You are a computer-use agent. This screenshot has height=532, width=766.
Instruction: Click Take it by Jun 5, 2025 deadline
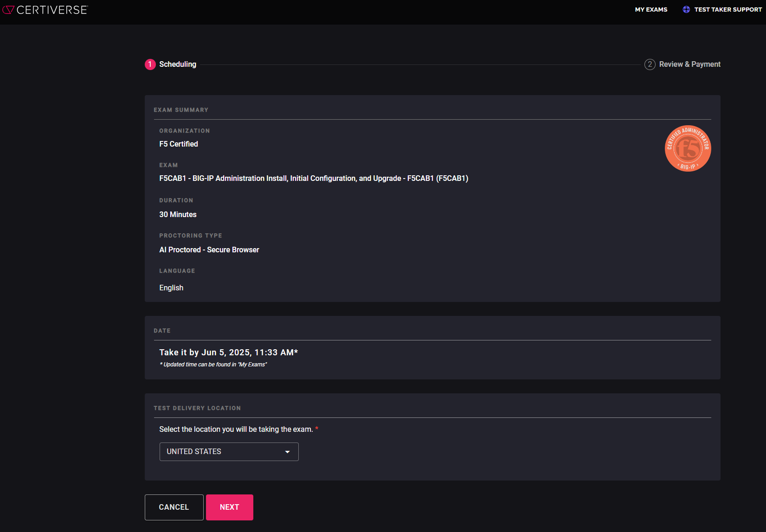pyautogui.click(x=229, y=353)
